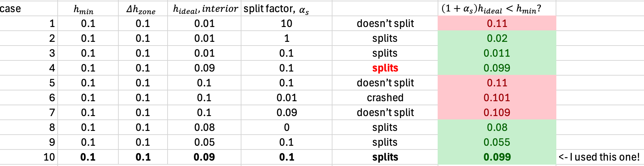Select the 'crashed' cell in case 6
Image resolution: width=644 pixels, height=166 pixels.
pyautogui.click(x=385, y=98)
